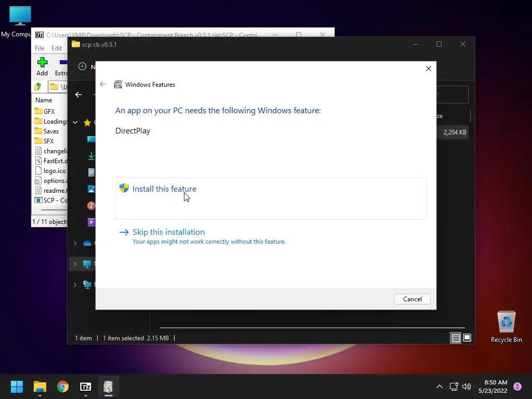Click the back arrow in Windows Features
The height and width of the screenshot is (399, 532).
(x=103, y=85)
